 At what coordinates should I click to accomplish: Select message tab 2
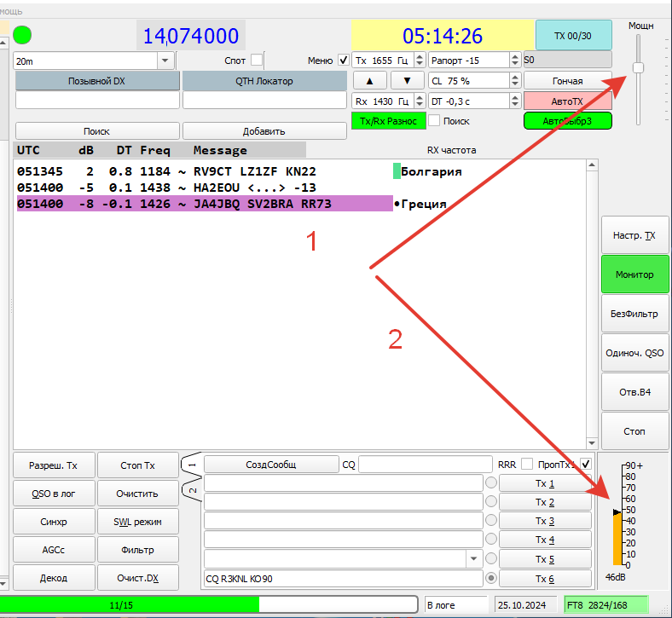[x=192, y=490]
